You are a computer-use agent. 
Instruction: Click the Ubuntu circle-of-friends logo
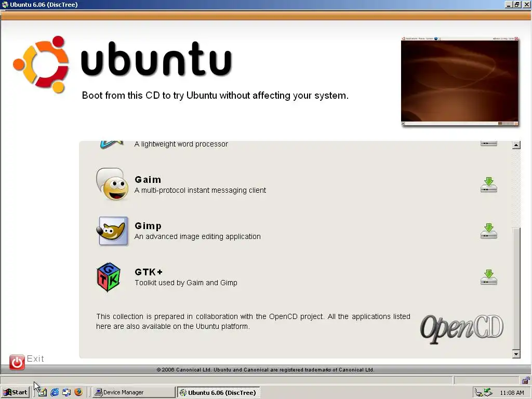[41, 64]
